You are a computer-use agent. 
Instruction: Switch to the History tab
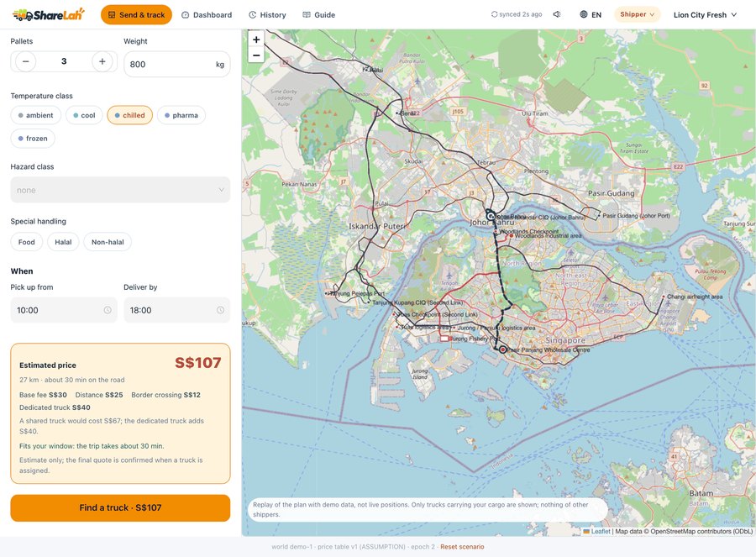tap(267, 15)
